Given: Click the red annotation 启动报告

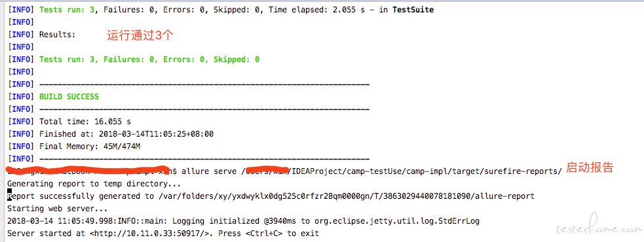Looking at the screenshot, I should pos(590,167).
